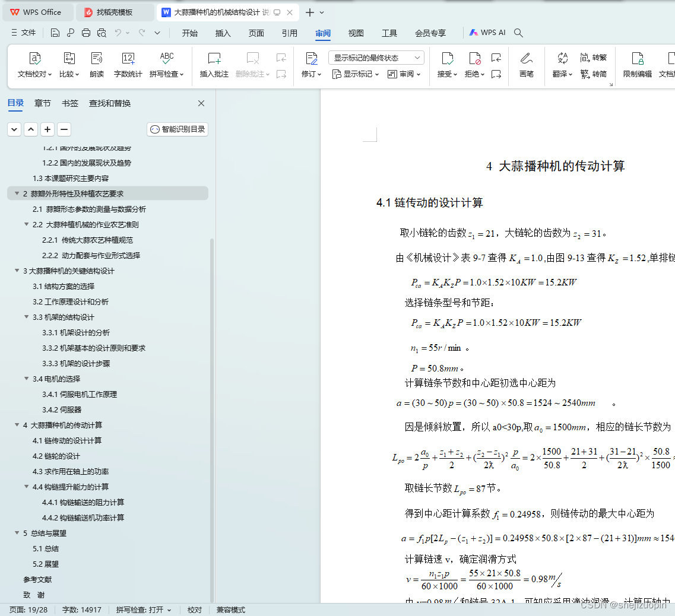Click the 接受 accept changes icon
675x616 pixels.
(x=447, y=59)
